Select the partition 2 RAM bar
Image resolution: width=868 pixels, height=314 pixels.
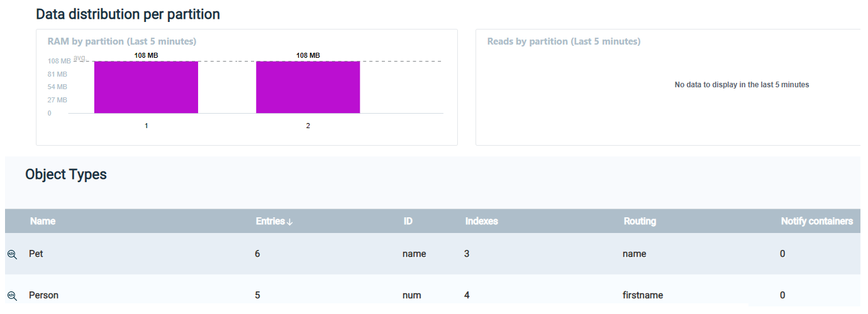click(x=308, y=87)
